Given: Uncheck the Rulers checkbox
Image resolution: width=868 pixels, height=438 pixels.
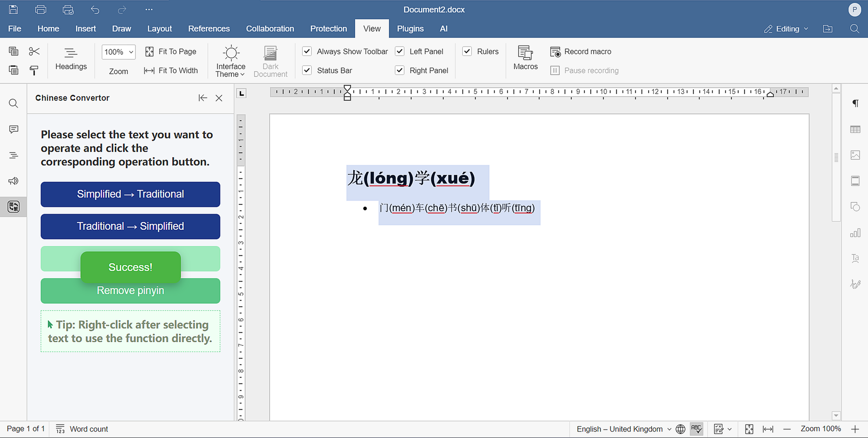Looking at the screenshot, I should [467, 51].
